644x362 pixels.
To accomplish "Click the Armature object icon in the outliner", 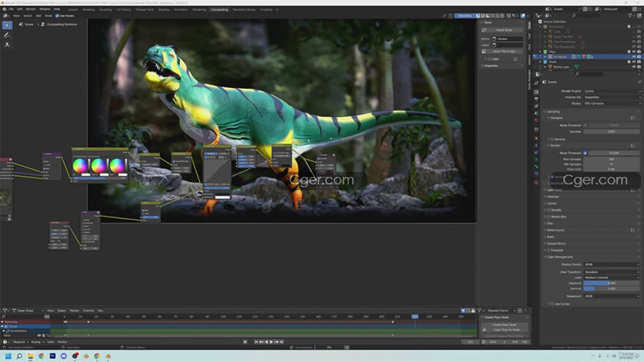I will (550, 56).
